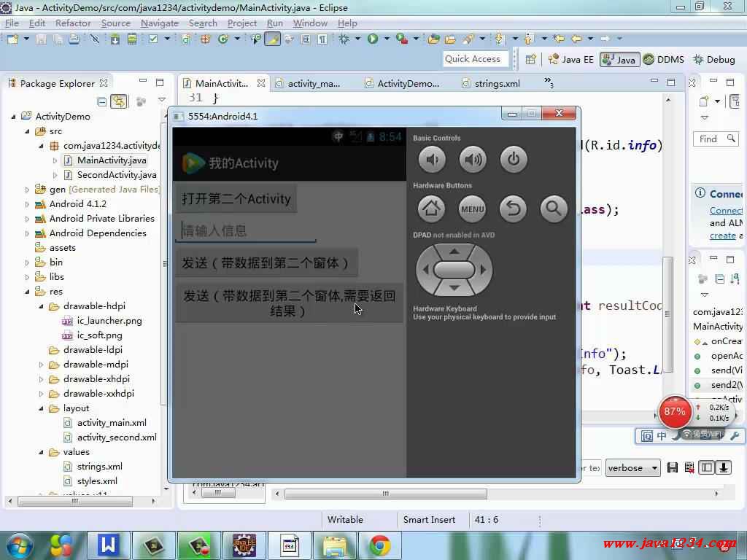Collapse all in Package Explorer toolbar

(101, 101)
